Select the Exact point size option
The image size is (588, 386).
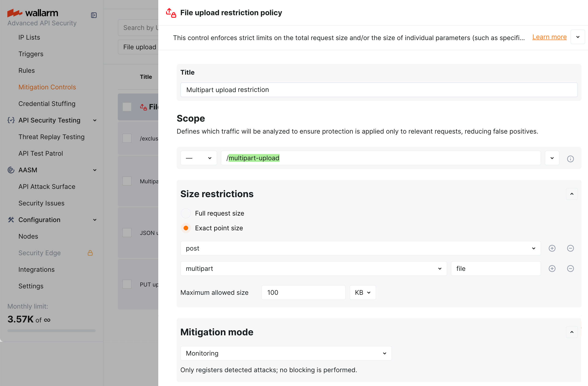coord(186,228)
